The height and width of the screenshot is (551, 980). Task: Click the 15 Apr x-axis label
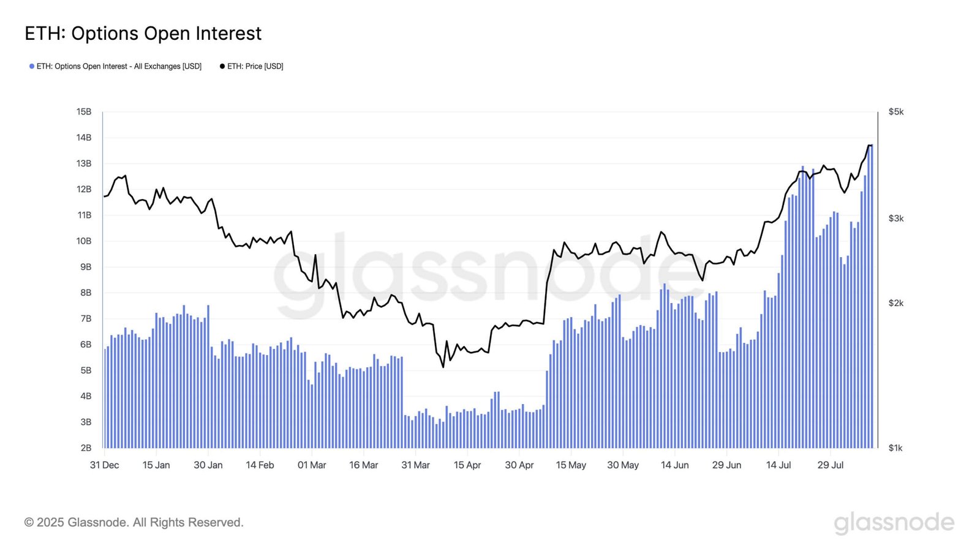point(467,465)
